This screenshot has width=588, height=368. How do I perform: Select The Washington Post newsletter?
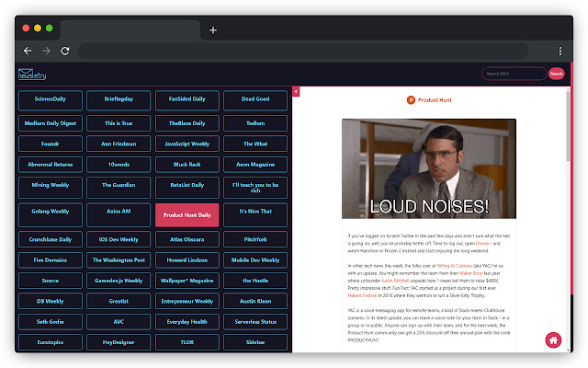point(119,260)
